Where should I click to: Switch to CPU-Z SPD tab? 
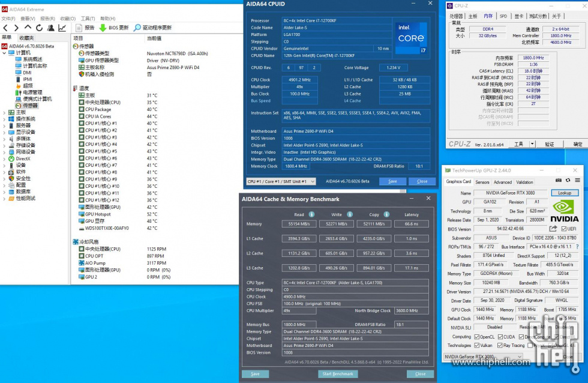pyautogui.click(x=503, y=16)
